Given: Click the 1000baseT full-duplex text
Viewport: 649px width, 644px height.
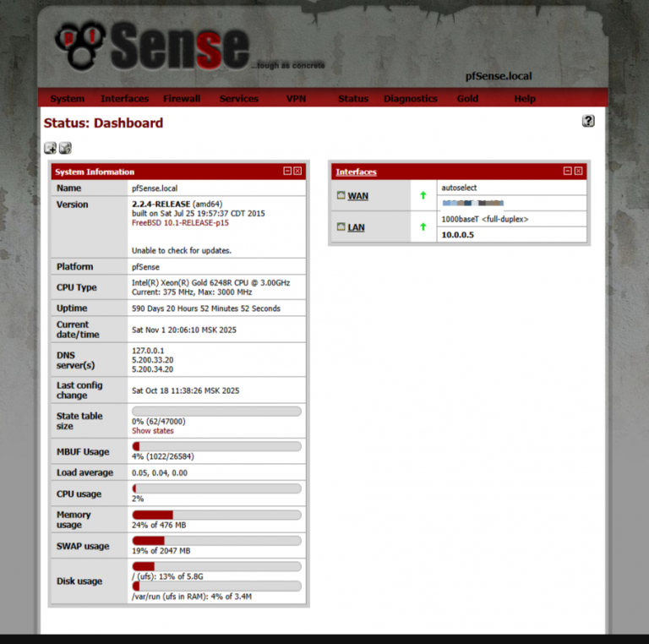Looking at the screenshot, I should (485, 219).
